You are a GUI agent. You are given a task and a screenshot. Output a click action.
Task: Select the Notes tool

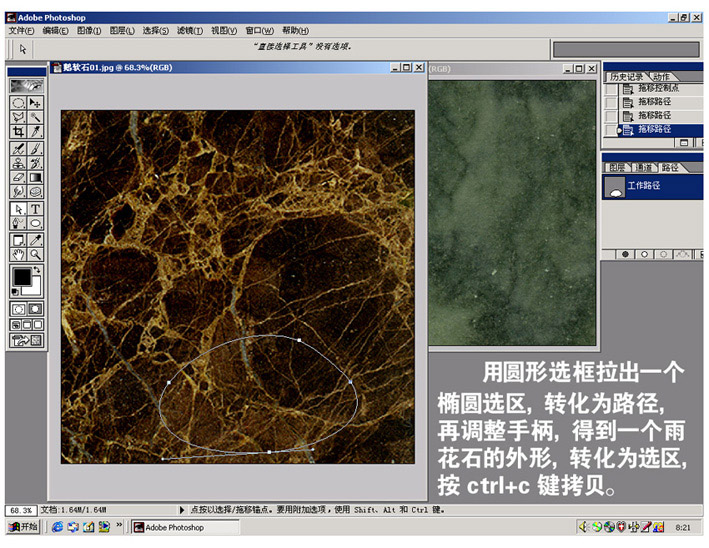(18, 240)
